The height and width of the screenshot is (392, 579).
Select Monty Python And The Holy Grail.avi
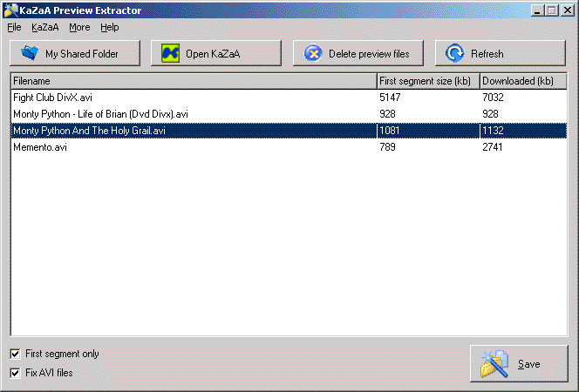click(x=289, y=131)
